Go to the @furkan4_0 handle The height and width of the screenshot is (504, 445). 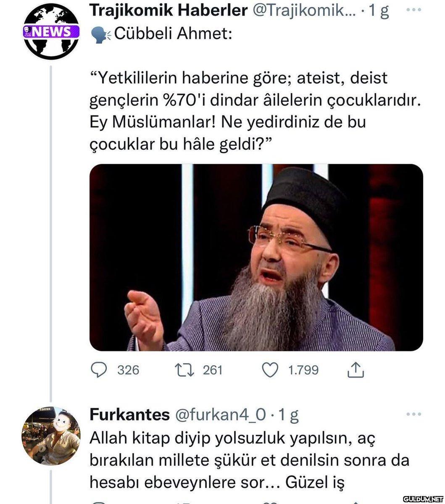[219, 415]
